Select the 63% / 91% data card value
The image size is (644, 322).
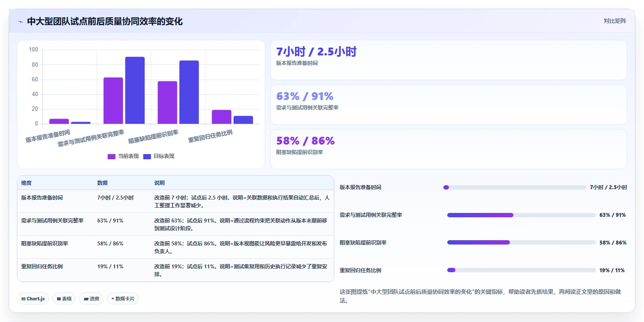pos(305,96)
